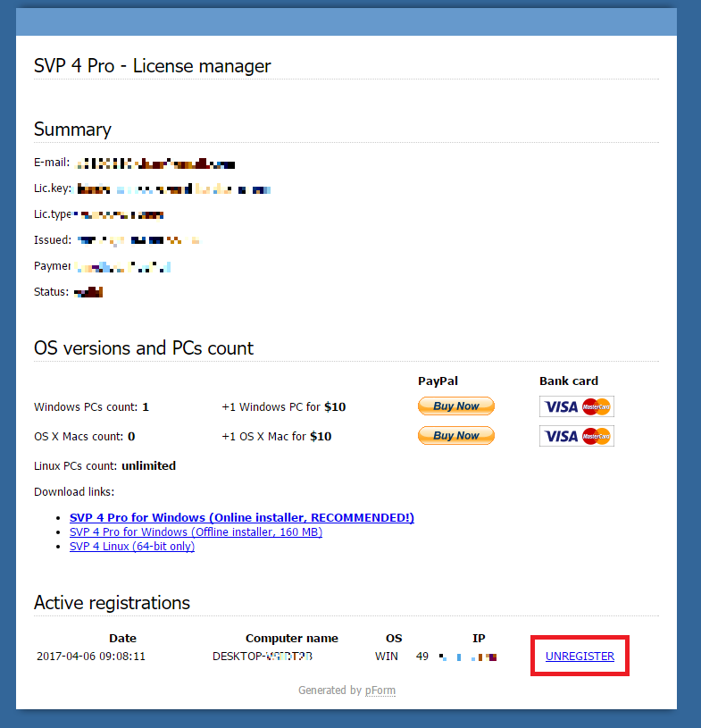
Task: Open SVP 4 Linux 64-bit download link
Action: [x=132, y=546]
